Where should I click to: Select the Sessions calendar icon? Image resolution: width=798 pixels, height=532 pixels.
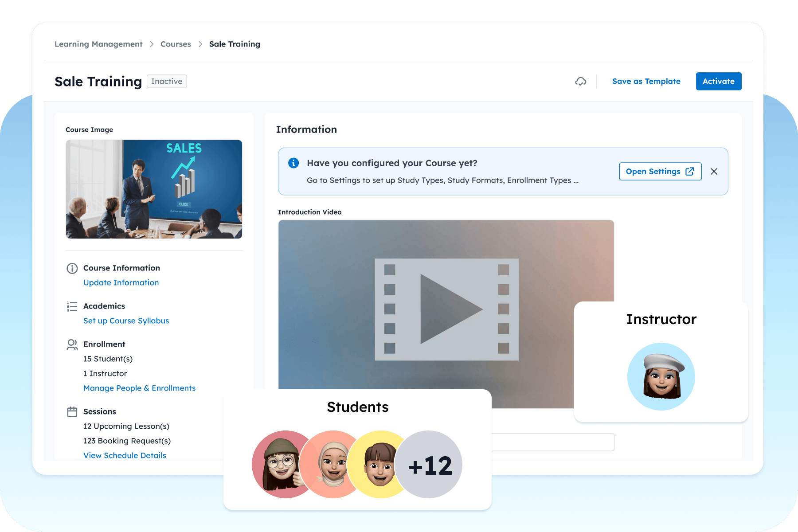tap(71, 411)
